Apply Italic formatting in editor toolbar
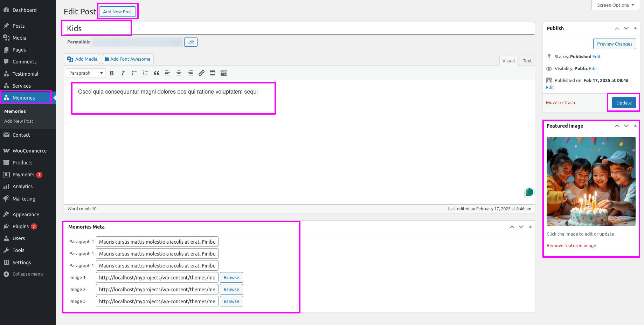Image resolution: width=644 pixels, height=325 pixels. (x=123, y=73)
